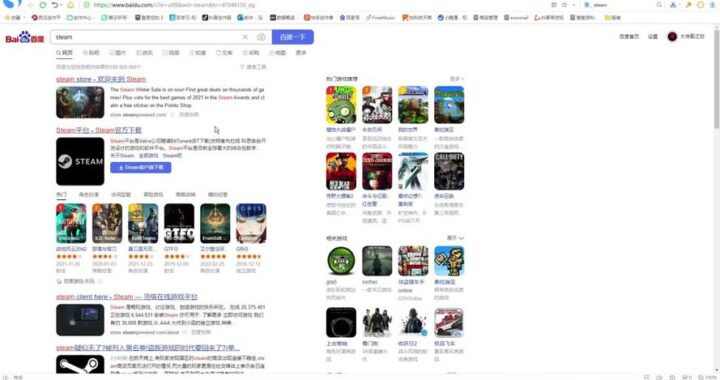Click the browser download arrow icon
720x380 pixels.
(x=712, y=5)
